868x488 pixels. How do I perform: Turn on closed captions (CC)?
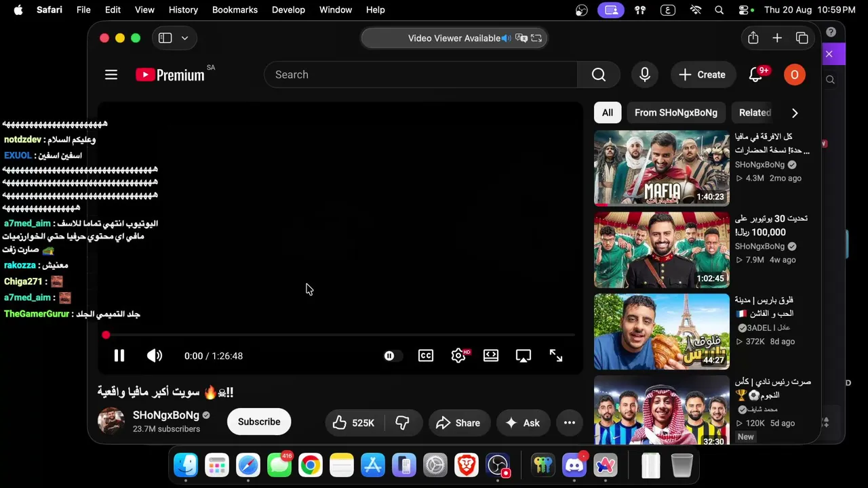pyautogui.click(x=426, y=356)
